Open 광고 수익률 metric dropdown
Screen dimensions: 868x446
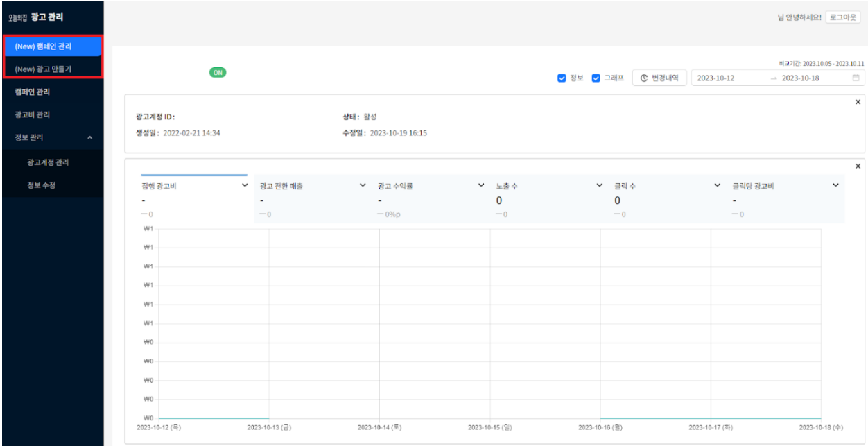(481, 186)
